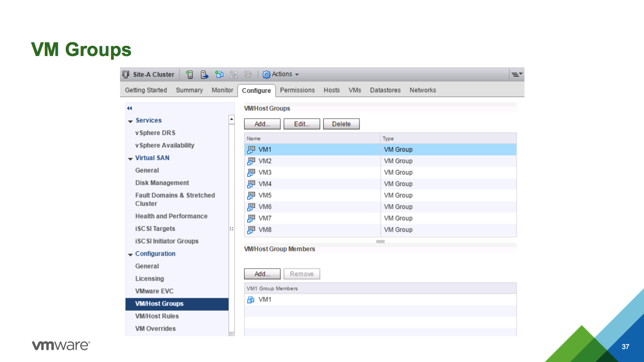Viewport: 644px width, 362px height.
Task: Switch to the Monitor tab
Action: pyautogui.click(x=222, y=90)
